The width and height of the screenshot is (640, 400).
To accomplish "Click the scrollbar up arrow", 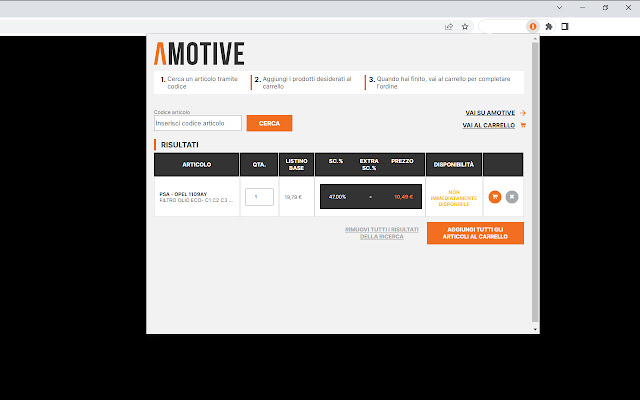I will tap(535, 39).
